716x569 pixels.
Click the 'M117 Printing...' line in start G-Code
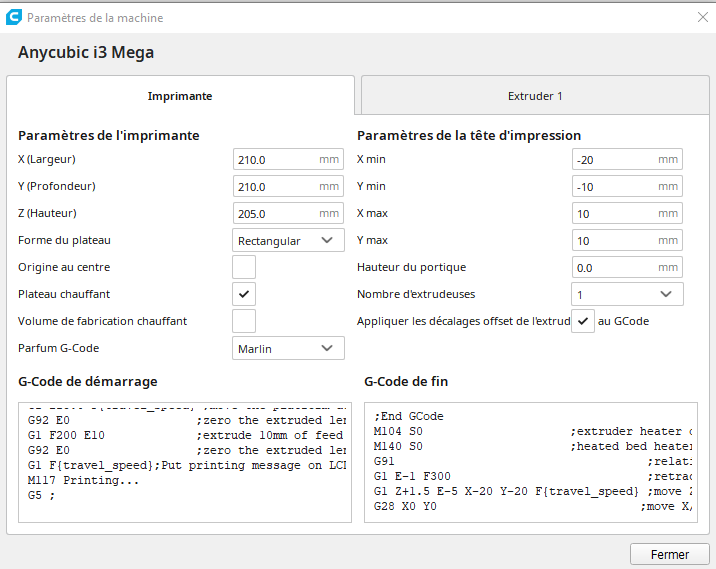pos(83,480)
